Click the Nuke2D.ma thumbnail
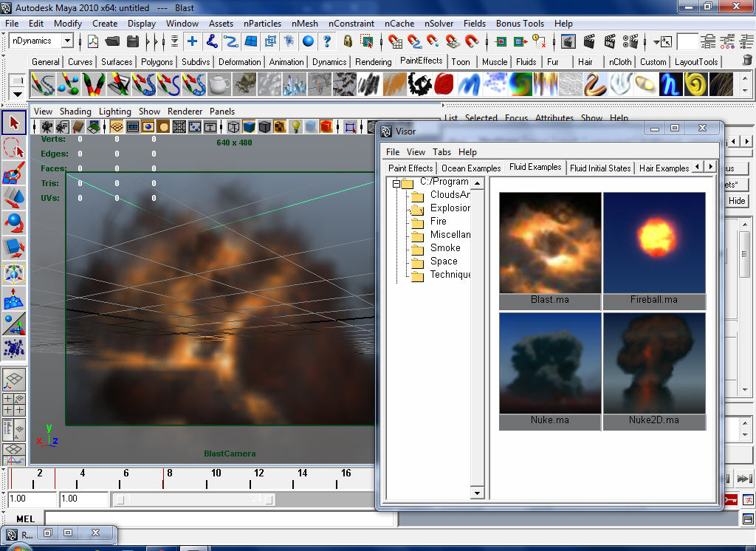The width and height of the screenshot is (756, 551). (x=654, y=363)
